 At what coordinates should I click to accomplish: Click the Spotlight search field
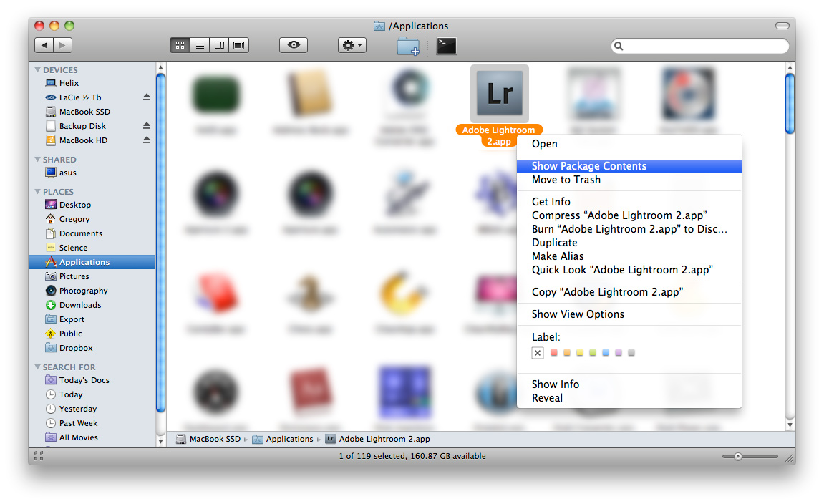(700, 46)
